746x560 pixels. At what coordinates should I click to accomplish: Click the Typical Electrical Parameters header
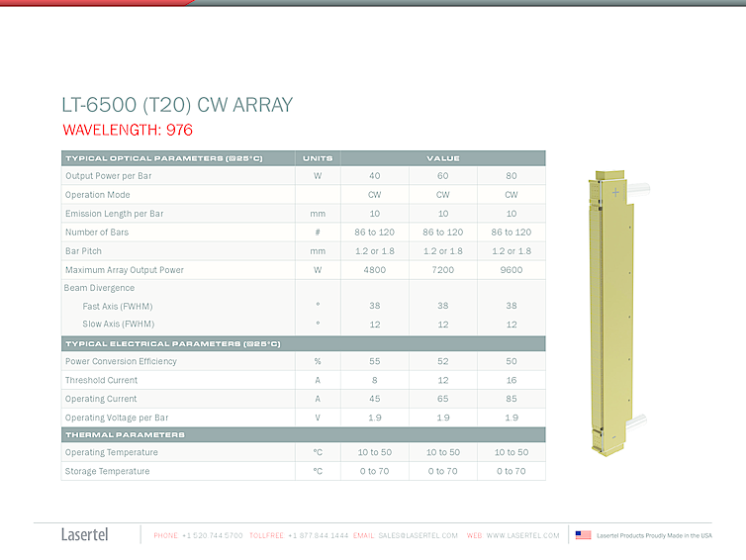point(172,343)
